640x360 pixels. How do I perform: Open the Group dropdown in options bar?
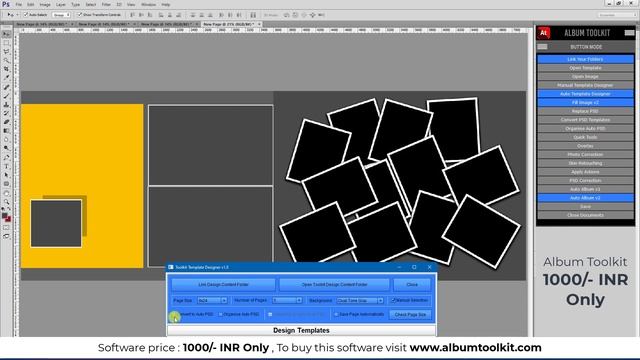click(x=61, y=15)
